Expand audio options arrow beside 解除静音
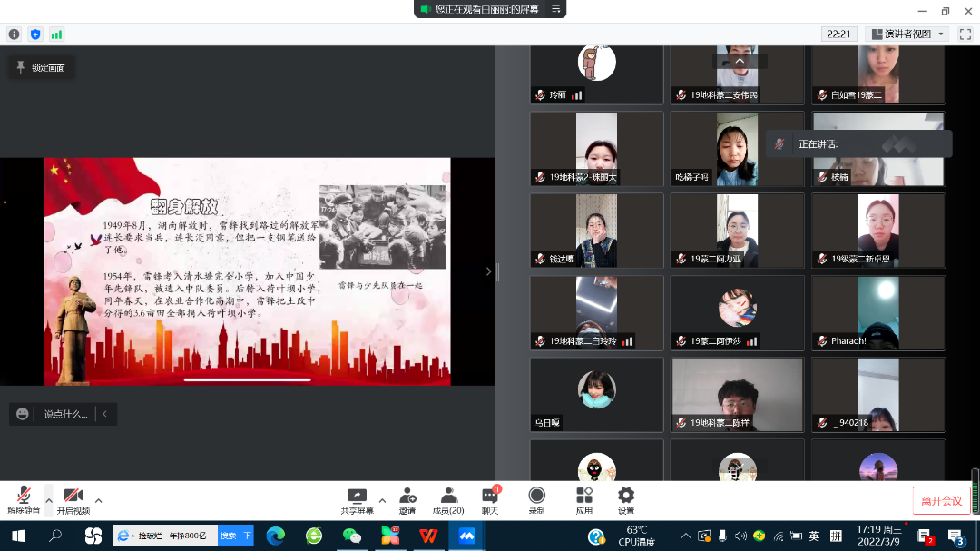 click(49, 500)
